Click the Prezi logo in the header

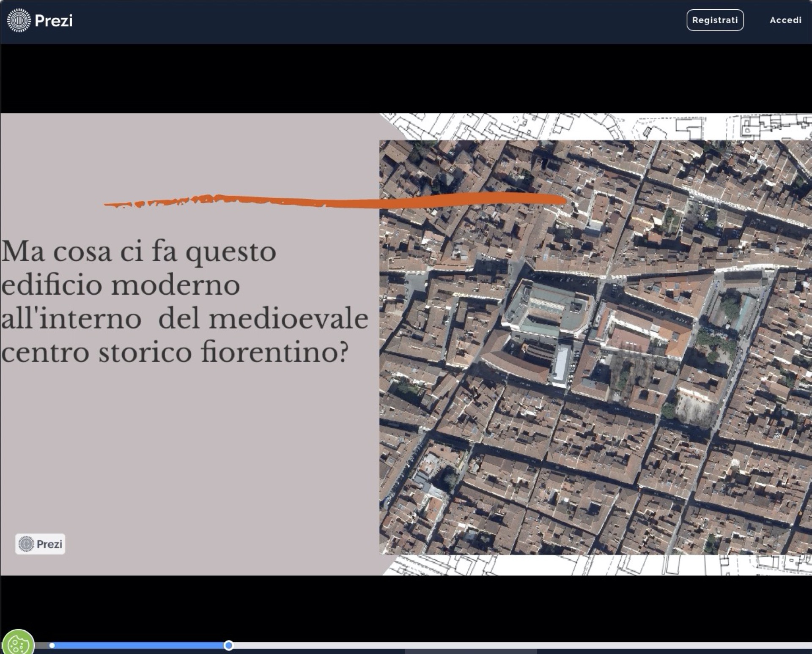pos(40,20)
